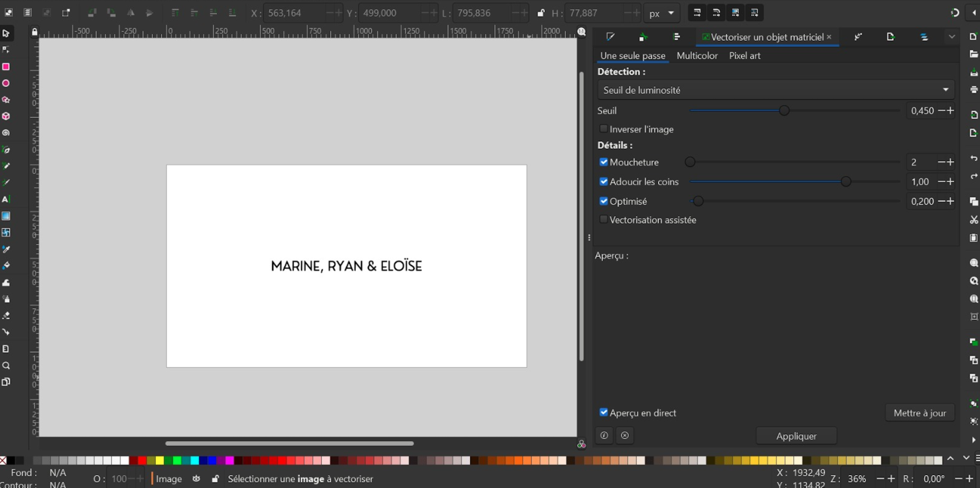Click the horizontal canvas scrollbar
The image size is (980, 488).
click(289, 444)
